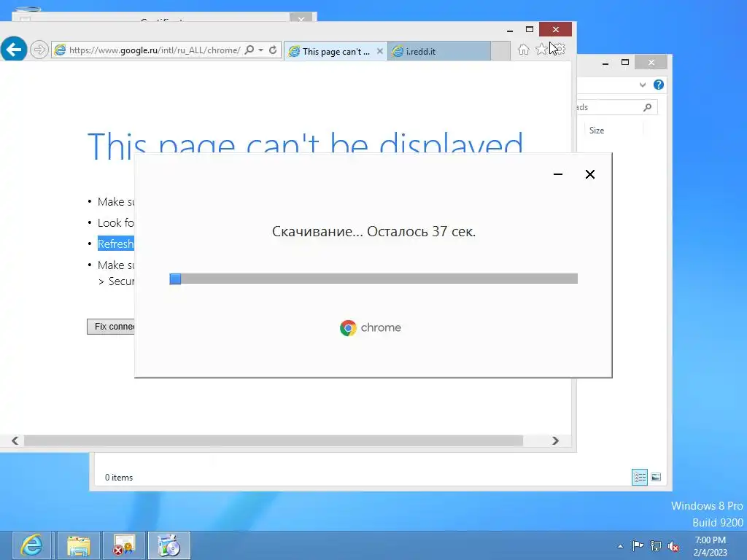Viewport: 747px width, 560px height.
Task: Go to the home page via the house icon
Action: pos(524,50)
